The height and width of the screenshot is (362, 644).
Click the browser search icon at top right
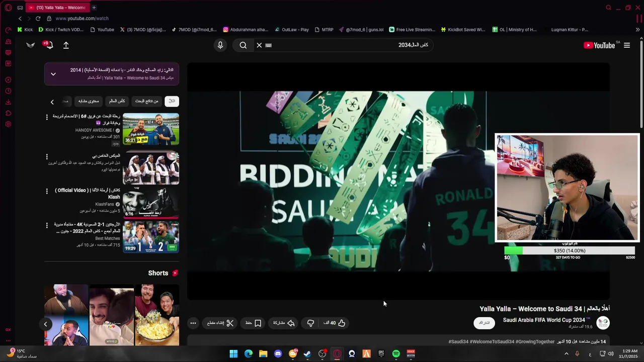point(608,8)
